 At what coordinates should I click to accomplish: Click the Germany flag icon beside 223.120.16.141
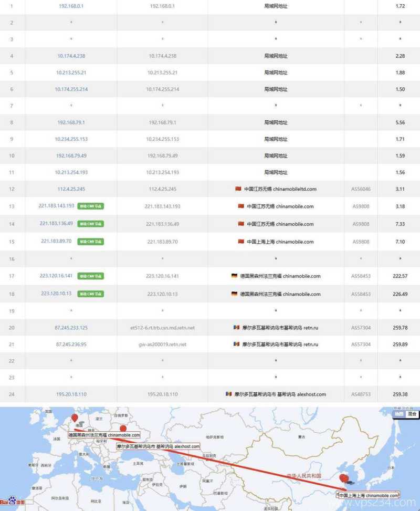233,276
